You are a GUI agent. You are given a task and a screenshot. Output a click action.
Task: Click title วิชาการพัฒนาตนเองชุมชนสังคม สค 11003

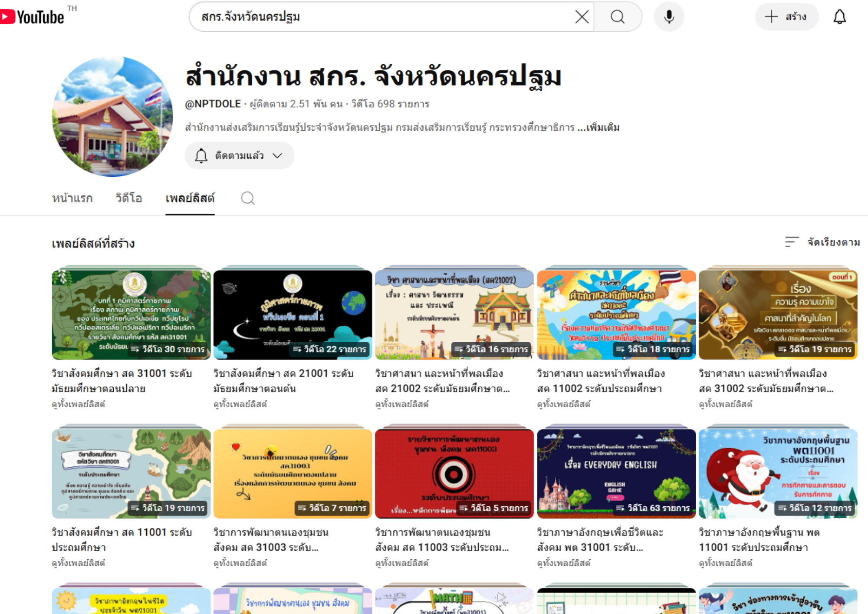coord(442,540)
